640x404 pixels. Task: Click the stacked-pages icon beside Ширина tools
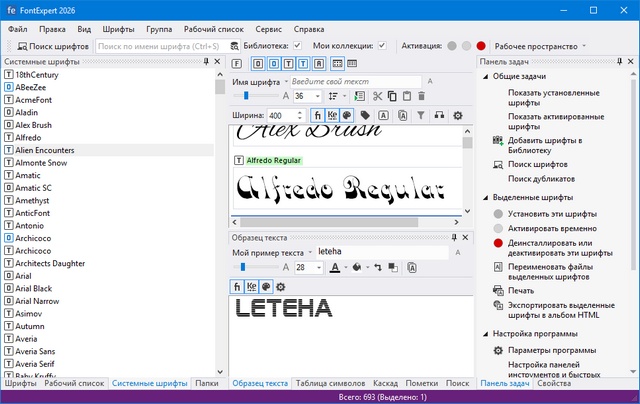[x=402, y=115]
